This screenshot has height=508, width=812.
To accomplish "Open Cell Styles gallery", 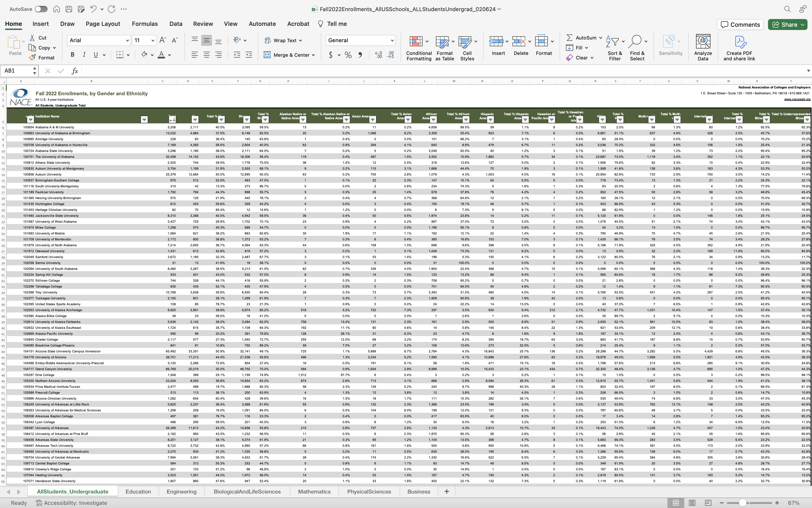I will coord(467,48).
